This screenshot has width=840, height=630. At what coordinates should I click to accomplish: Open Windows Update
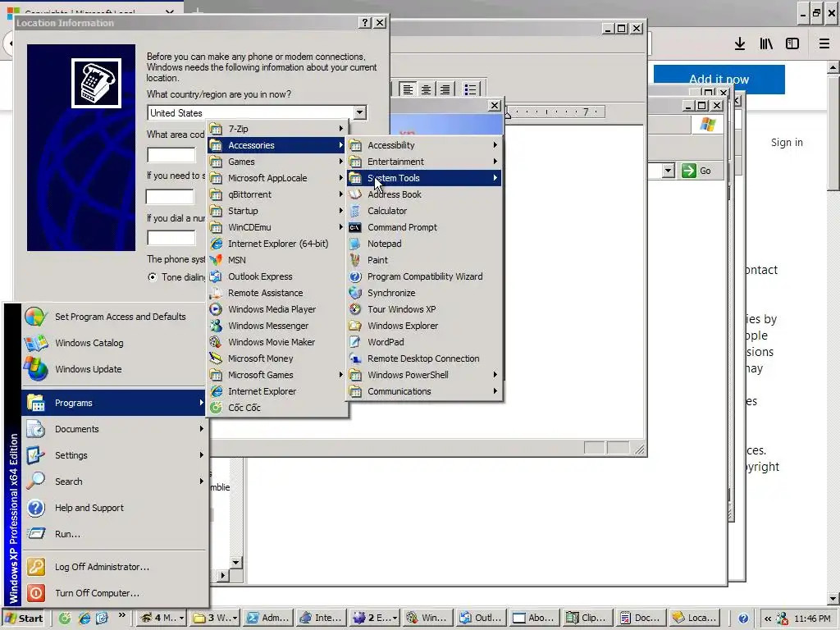pyautogui.click(x=114, y=369)
